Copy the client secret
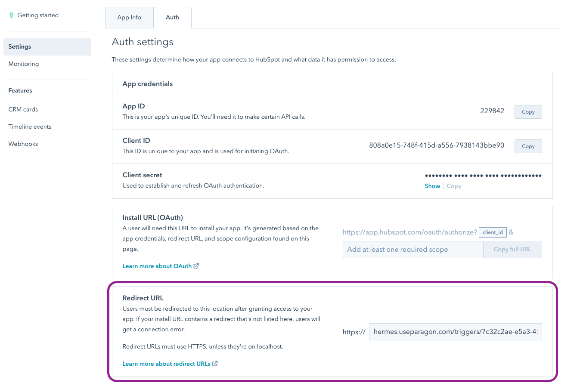580x392 pixels. click(x=454, y=186)
